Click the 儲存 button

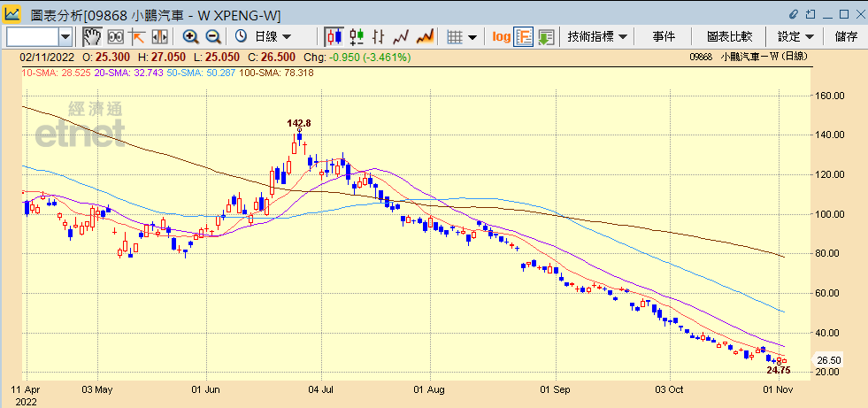click(847, 37)
